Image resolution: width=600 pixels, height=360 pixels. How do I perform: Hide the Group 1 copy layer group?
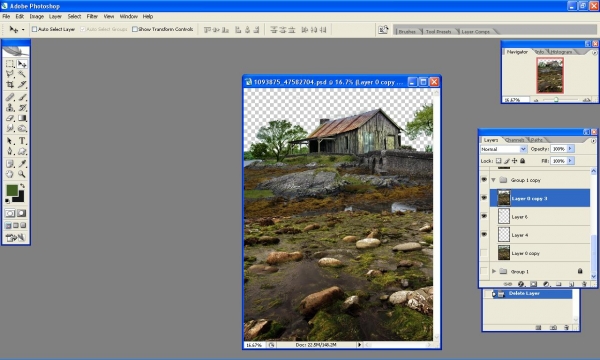(x=484, y=179)
